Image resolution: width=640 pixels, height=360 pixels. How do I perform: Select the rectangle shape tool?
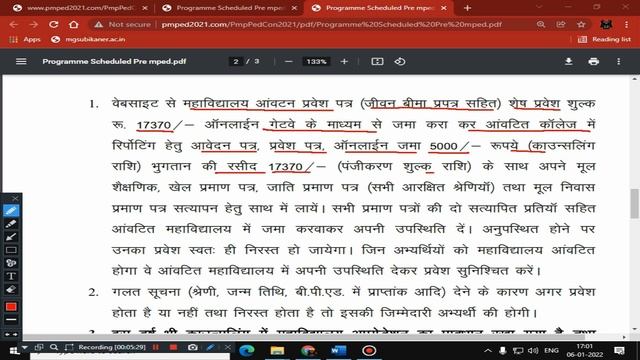(x=11, y=250)
